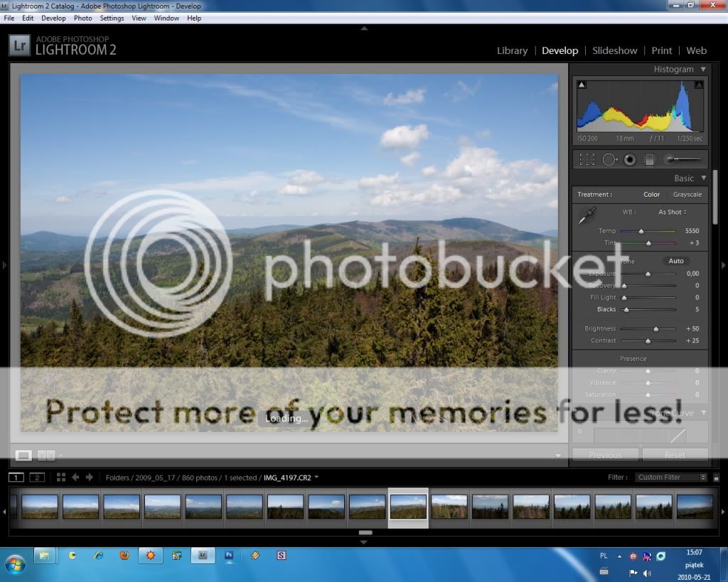
Task: Switch to the Library module
Action: tap(512, 50)
